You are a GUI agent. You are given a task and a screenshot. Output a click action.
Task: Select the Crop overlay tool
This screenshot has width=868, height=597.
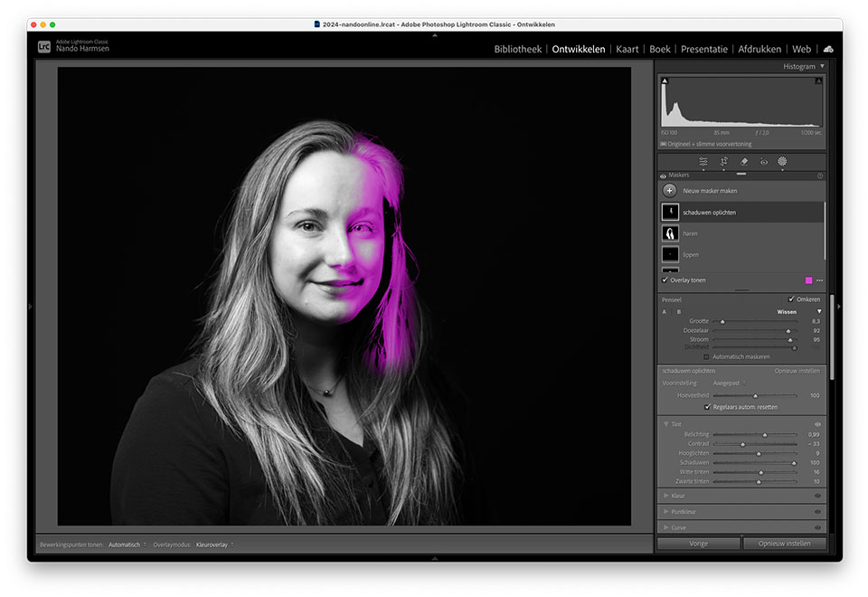[x=723, y=162]
